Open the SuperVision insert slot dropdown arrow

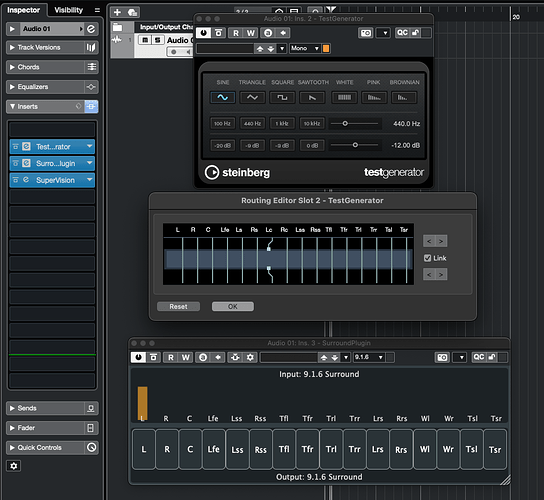[90, 180]
